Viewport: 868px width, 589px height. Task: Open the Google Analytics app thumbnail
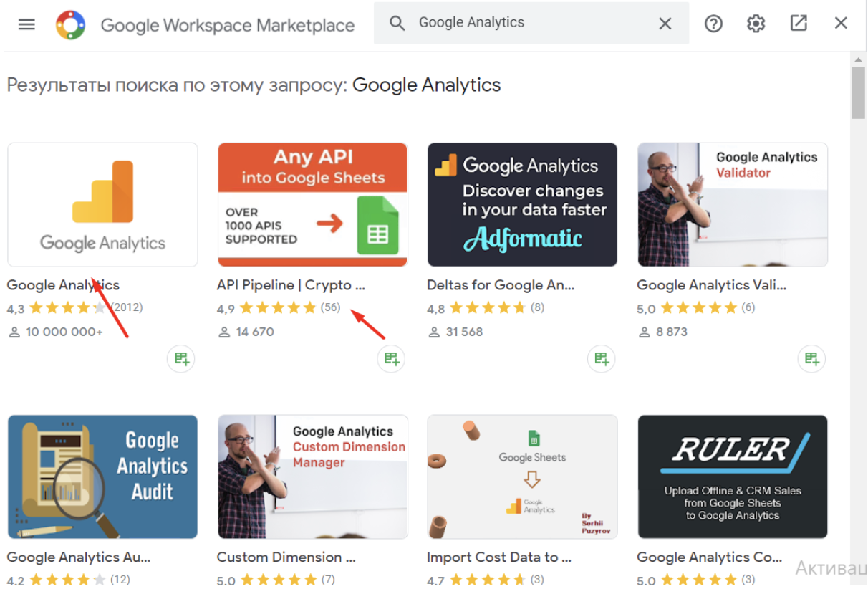pyautogui.click(x=102, y=205)
